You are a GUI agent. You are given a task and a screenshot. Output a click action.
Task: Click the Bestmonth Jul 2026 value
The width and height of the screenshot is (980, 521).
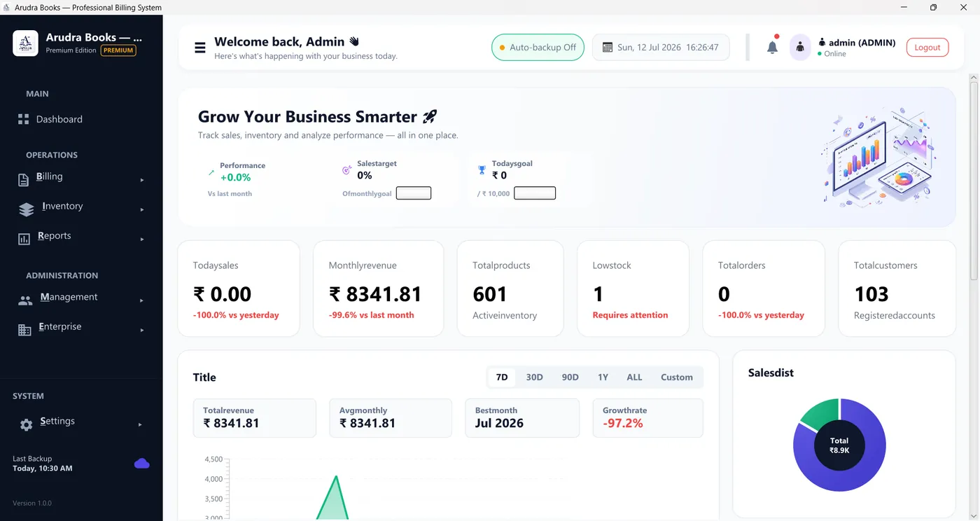[499, 423]
